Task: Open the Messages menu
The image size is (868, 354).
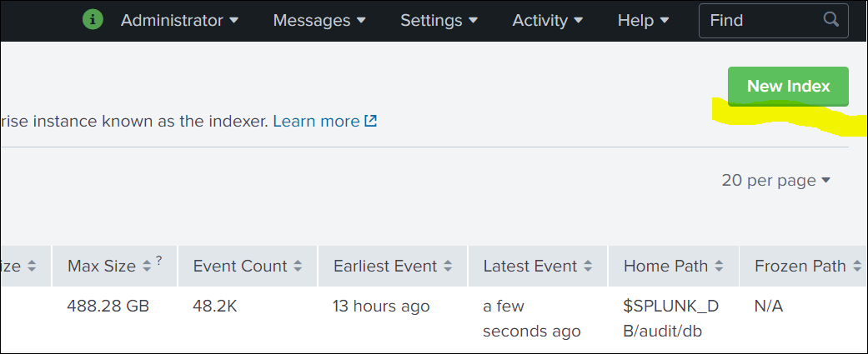Action: [319, 20]
